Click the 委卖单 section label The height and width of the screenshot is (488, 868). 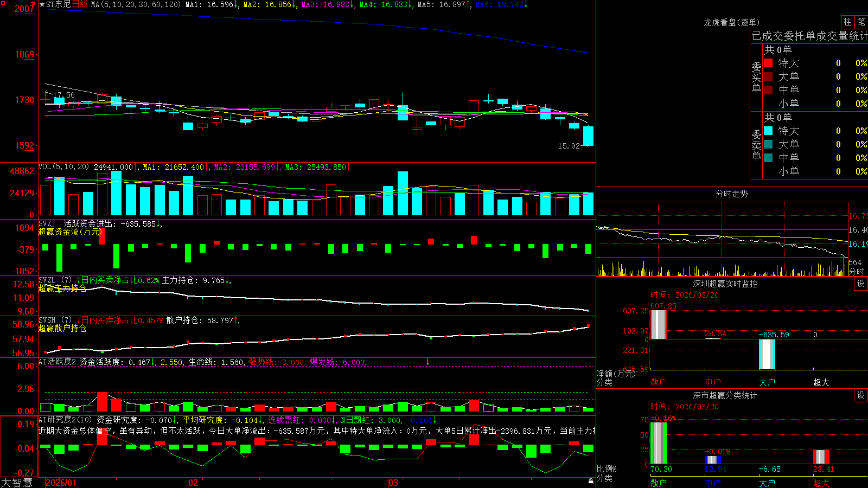click(x=756, y=145)
